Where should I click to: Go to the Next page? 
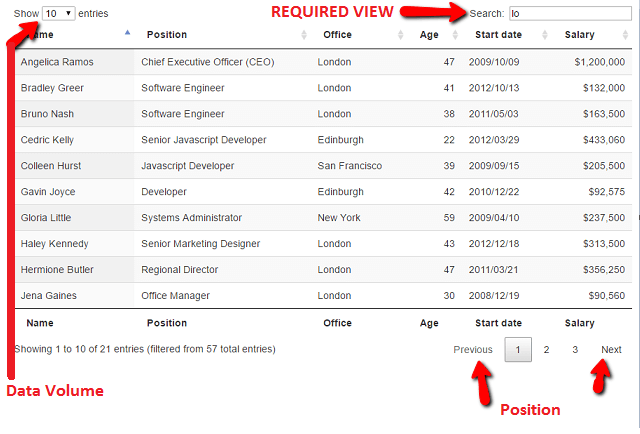pyautogui.click(x=611, y=350)
